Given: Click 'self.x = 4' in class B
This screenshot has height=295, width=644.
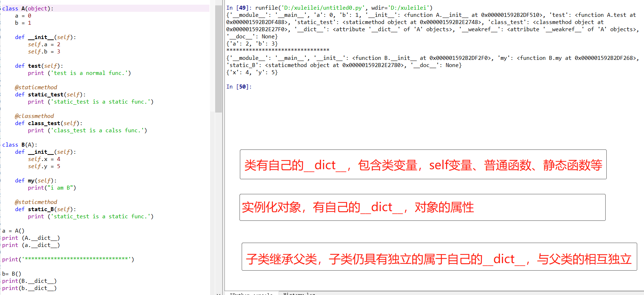Looking at the screenshot, I should tap(44, 159).
